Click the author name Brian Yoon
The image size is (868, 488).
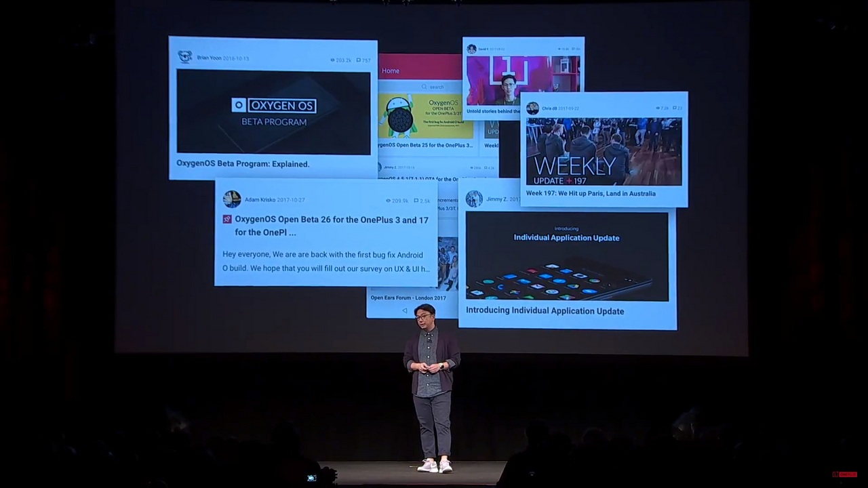(209, 58)
